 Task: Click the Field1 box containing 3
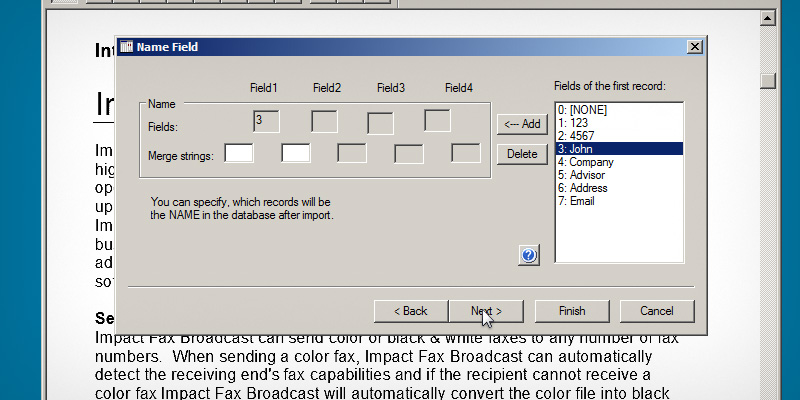pyautogui.click(x=266, y=122)
